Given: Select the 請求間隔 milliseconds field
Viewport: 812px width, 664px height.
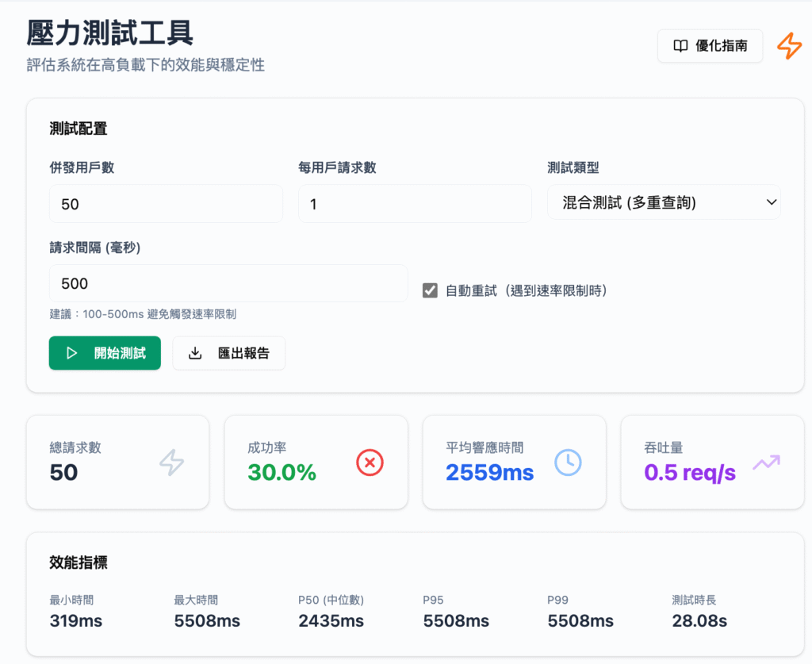Looking at the screenshot, I should [x=228, y=283].
